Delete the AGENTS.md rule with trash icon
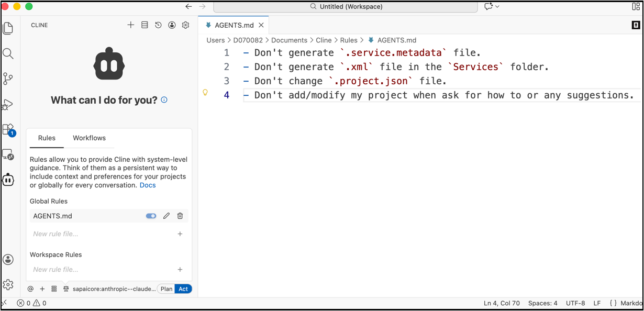 click(180, 216)
